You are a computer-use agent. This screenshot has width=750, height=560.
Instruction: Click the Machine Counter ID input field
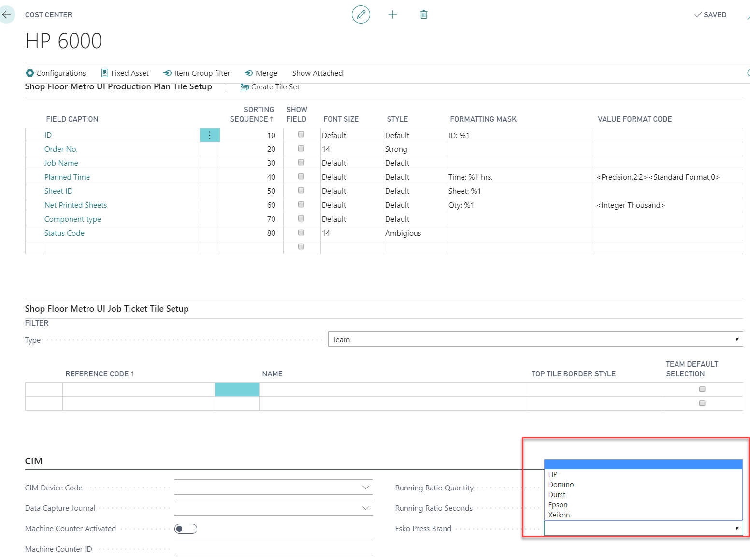pyautogui.click(x=273, y=548)
